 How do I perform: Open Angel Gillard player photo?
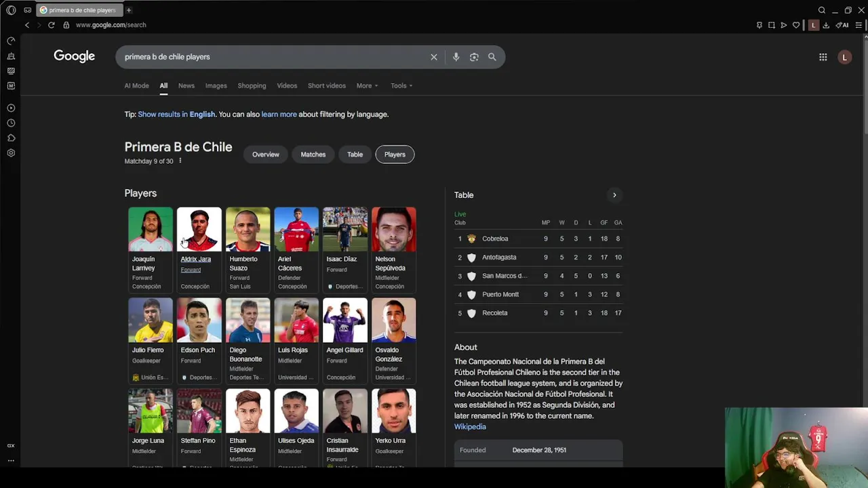345,320
